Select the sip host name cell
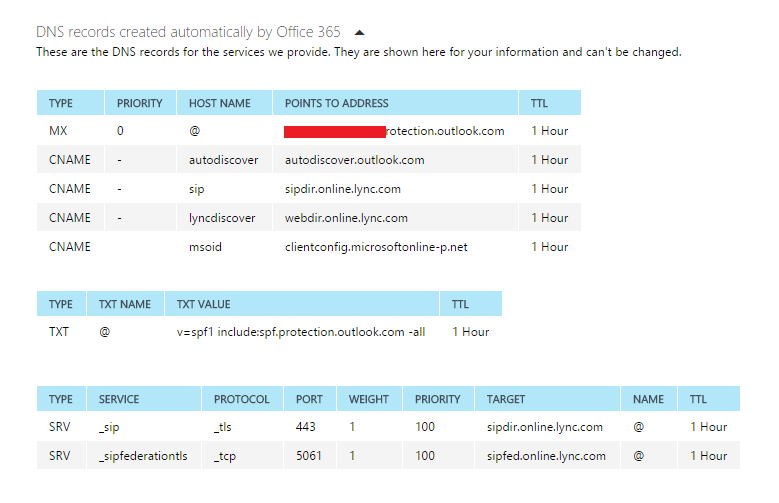 coord(196,189)
